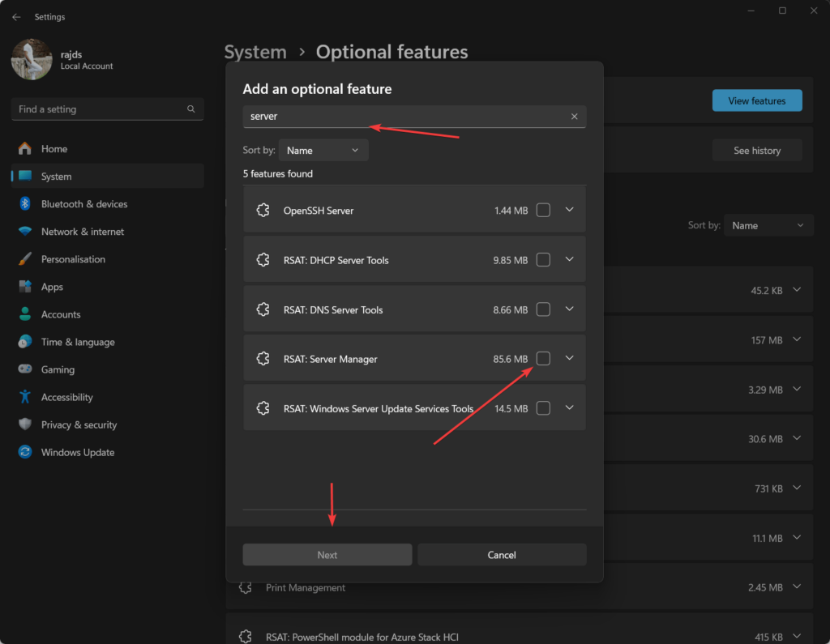Expand the RSAT: DHCP Server Tools details
Viewport: 830px width, 644px height.
pyautogui.click(x=569, y=259)
